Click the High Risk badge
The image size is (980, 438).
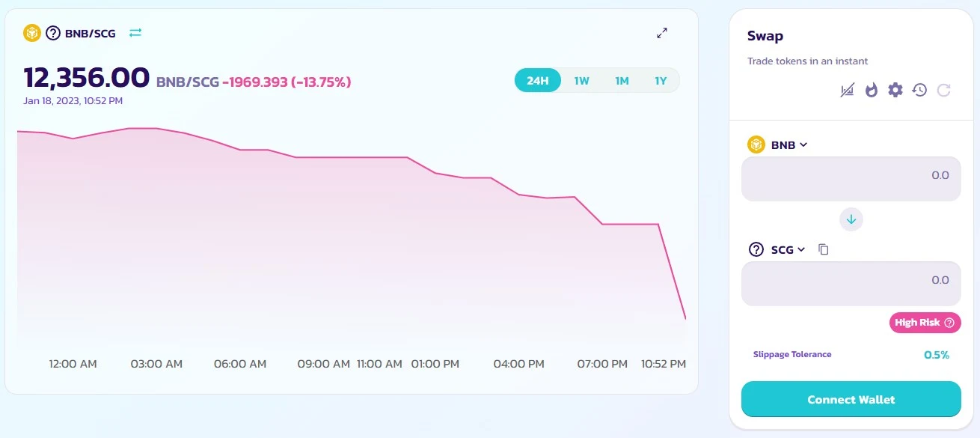click(x=925, y=323)
